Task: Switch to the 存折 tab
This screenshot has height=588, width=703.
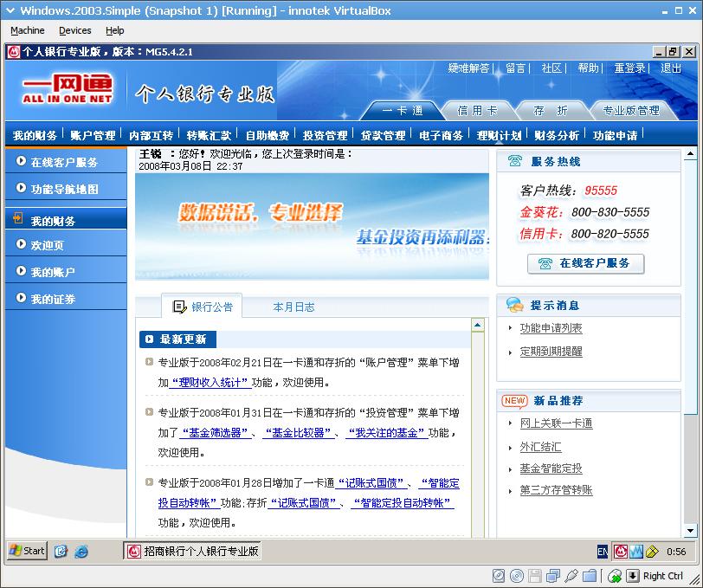Action: point(550,111)
